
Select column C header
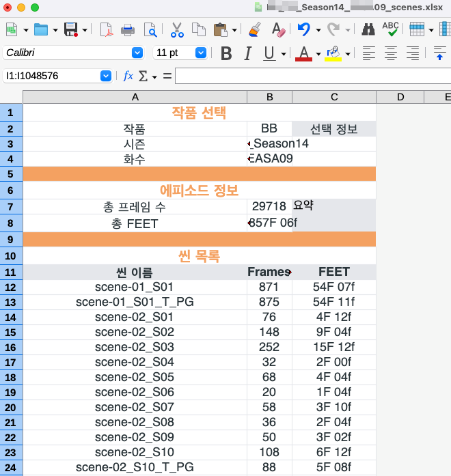pos(334,97)
